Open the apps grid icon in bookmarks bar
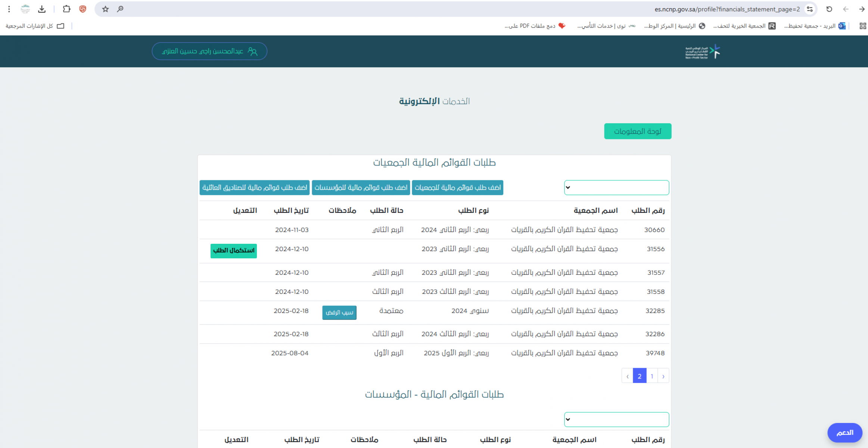The width and height of the screenshot is (868, 448). 862,26
